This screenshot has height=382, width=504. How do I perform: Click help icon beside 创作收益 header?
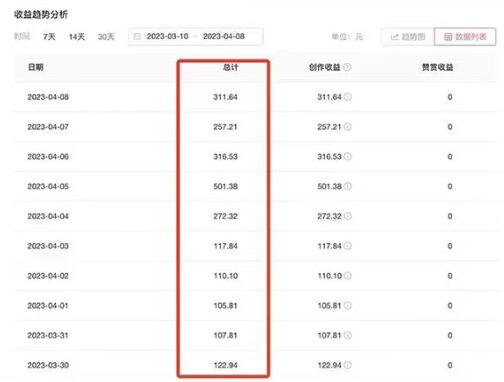click(x=347, y=67)
